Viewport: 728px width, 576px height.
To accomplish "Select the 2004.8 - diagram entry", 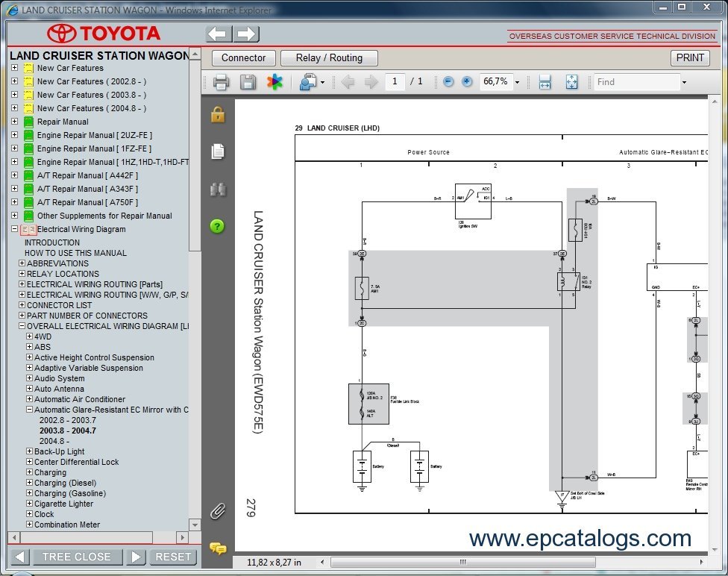I will [54, 441].
